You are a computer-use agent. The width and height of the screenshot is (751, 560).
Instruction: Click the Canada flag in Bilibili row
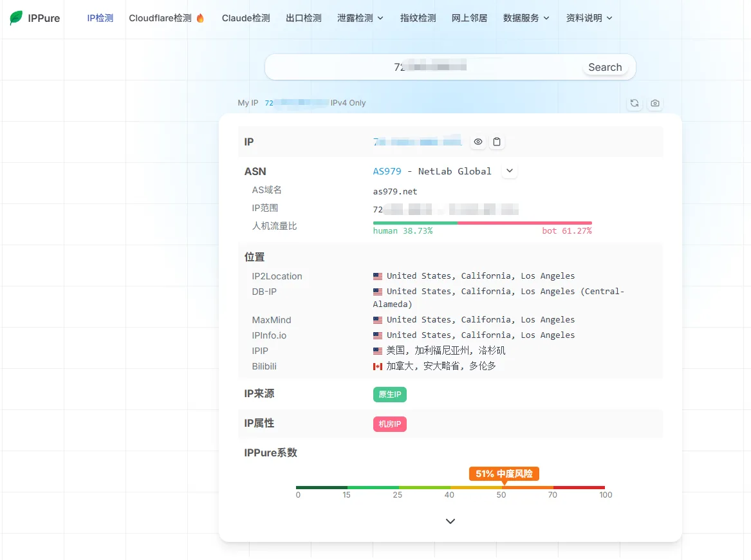click(378, 366)
